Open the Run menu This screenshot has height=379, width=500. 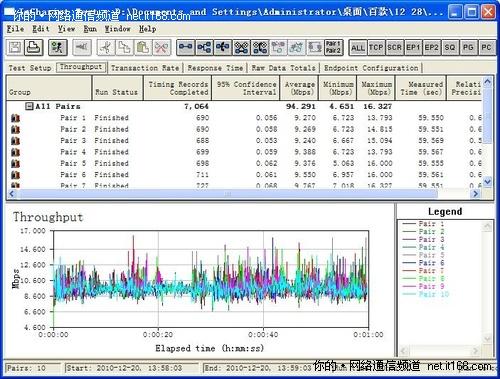90,29
